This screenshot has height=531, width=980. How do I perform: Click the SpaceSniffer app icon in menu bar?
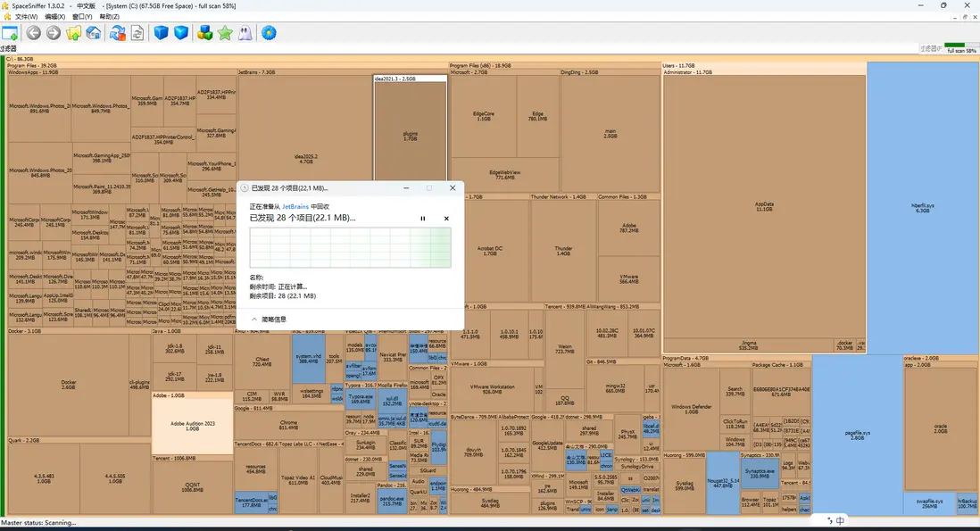[x=7, y=16]
